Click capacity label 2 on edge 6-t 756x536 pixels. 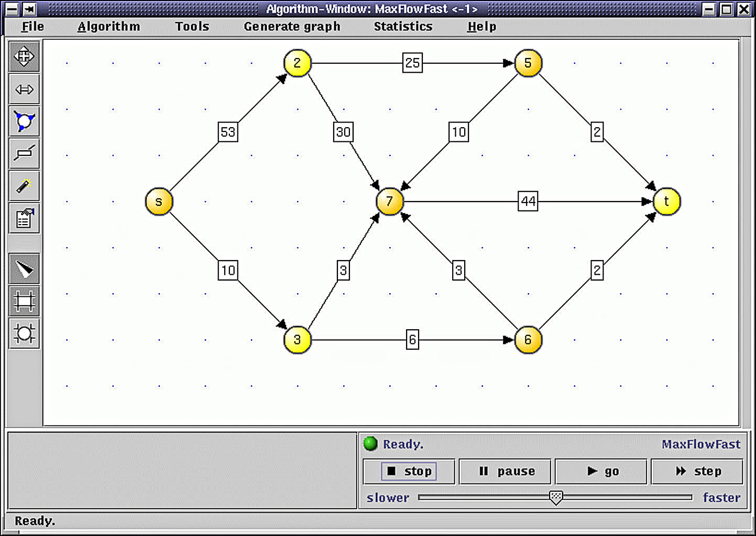tap(597, 271)
